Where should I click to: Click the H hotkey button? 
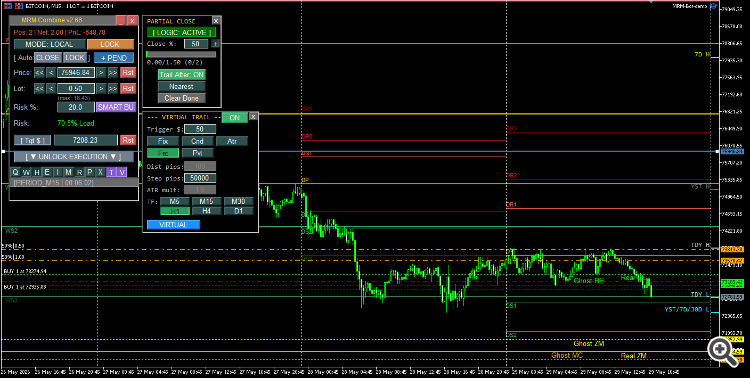[x=36, y=172]
